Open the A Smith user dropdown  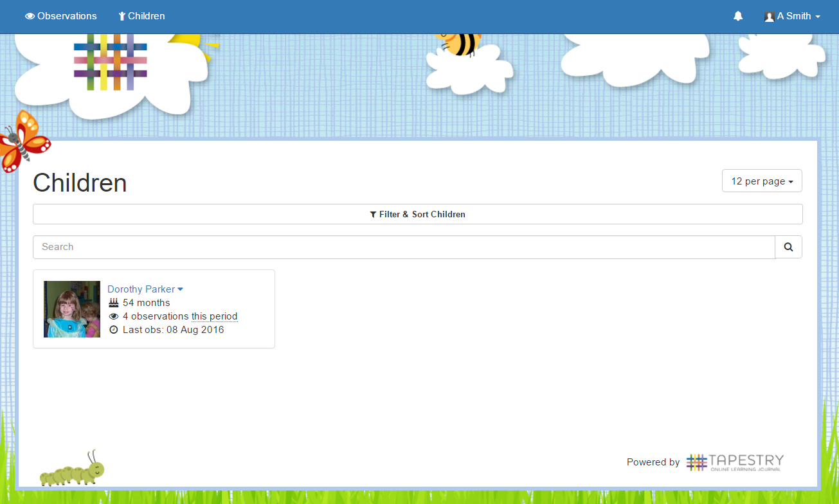point(792,16)
